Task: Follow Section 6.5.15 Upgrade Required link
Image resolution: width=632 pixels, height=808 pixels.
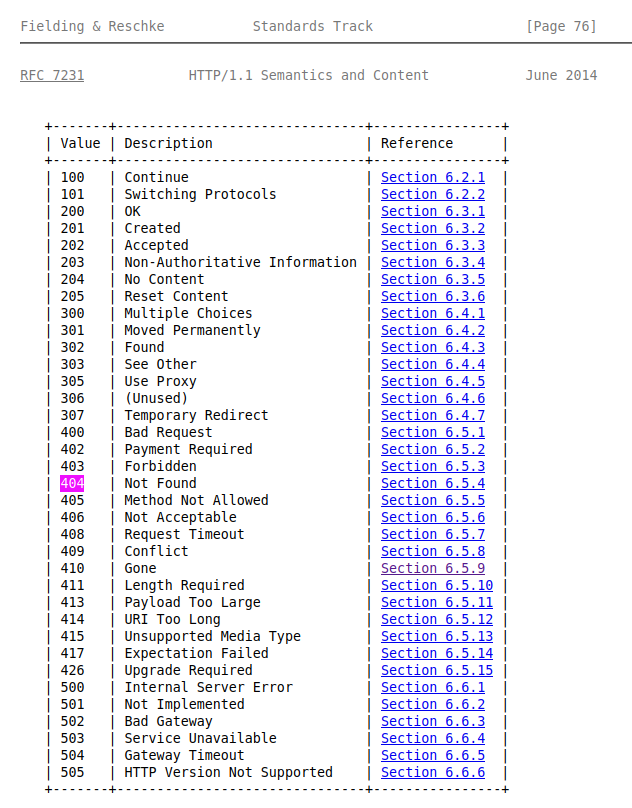Action: [x=437, y=670]
